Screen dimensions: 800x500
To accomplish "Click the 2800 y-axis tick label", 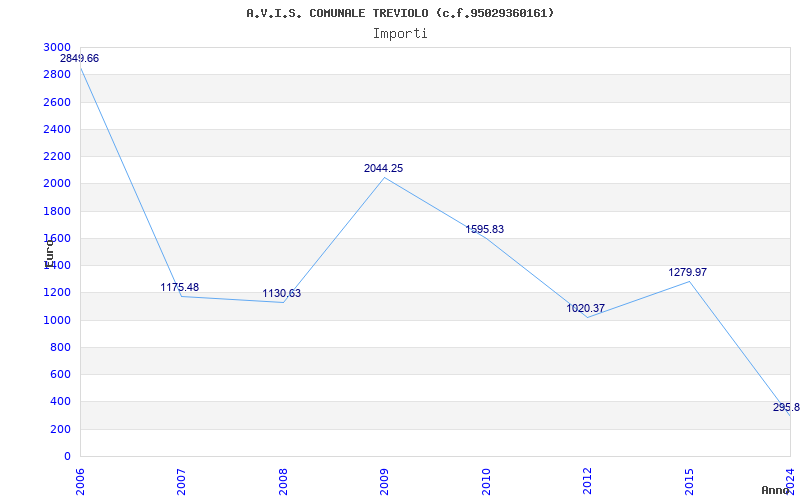I will 57,74.
